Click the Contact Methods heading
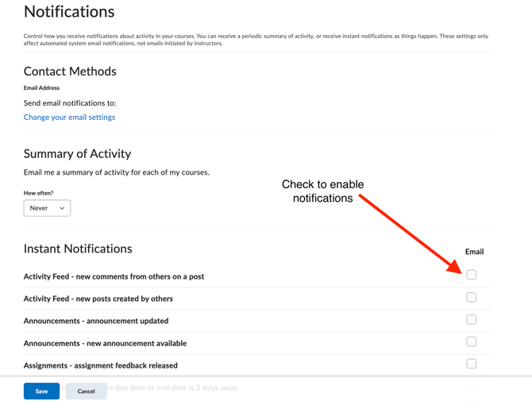The height and width of the screenshot is (405, 532). tap(70, 71)
